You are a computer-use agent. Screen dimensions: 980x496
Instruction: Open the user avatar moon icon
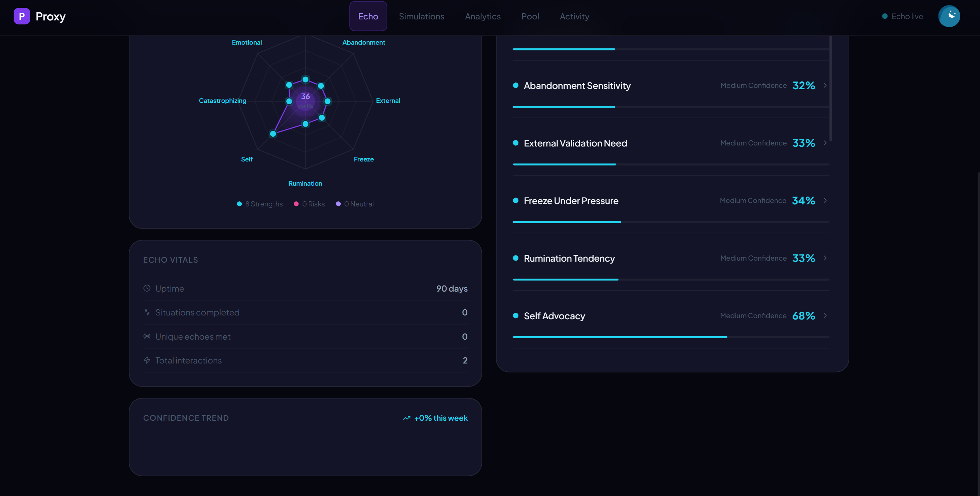(x=949, y=16)
